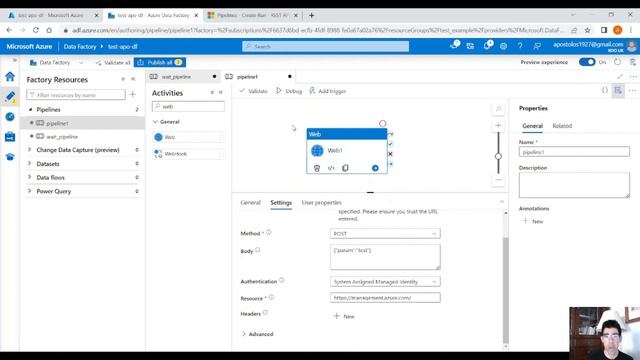The image size is (640, 360).
Task: Start a Debug run
Action: pyautogui.click(x=289, y=91)
